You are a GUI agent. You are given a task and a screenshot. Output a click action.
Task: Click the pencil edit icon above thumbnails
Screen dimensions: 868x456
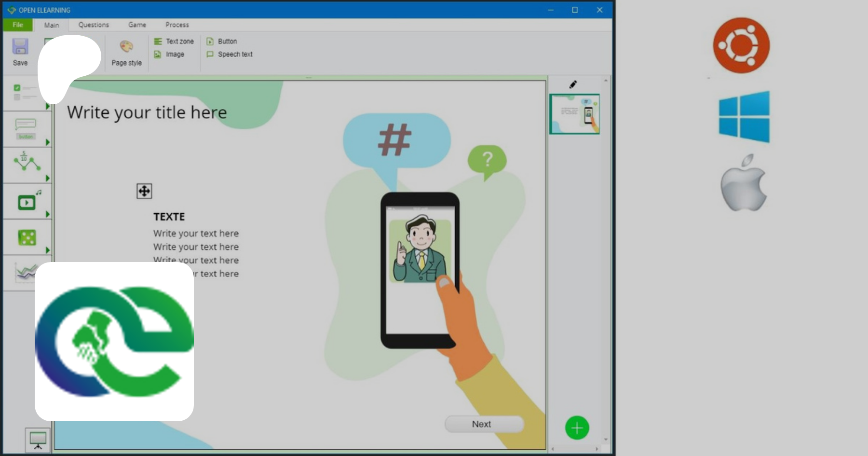click(x=573, y=84)
